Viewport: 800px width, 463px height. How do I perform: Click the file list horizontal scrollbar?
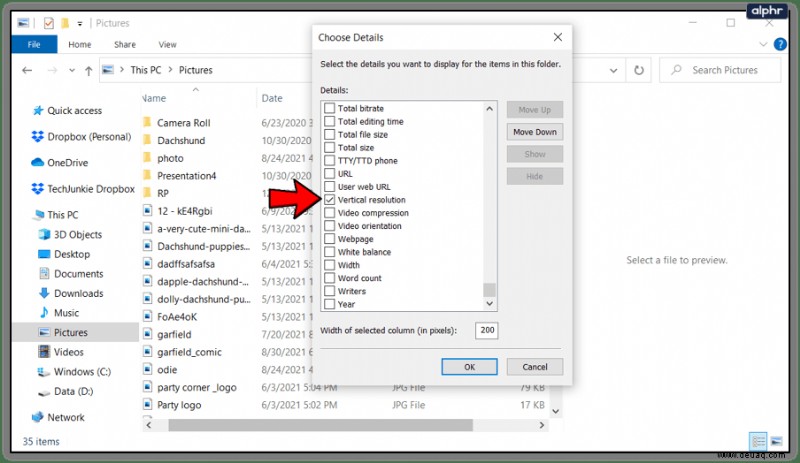(320, 425)
